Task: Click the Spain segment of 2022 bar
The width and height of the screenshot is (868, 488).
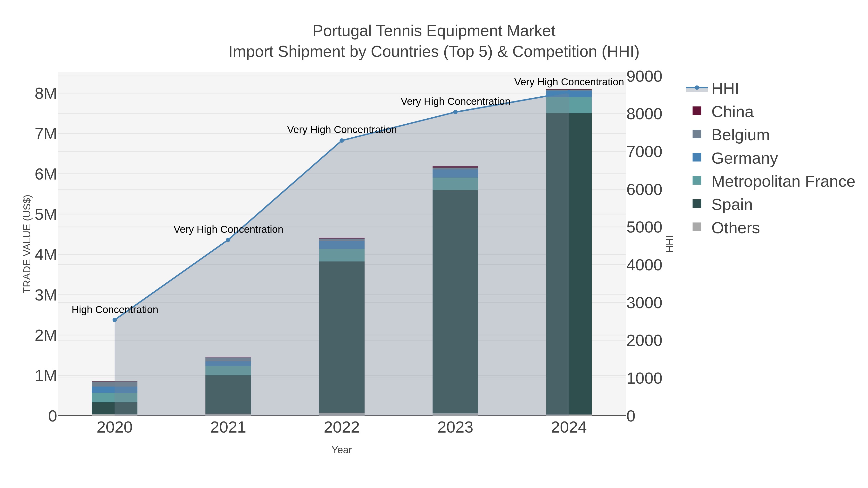Action: pyautogui.click(x=342, y=337)
